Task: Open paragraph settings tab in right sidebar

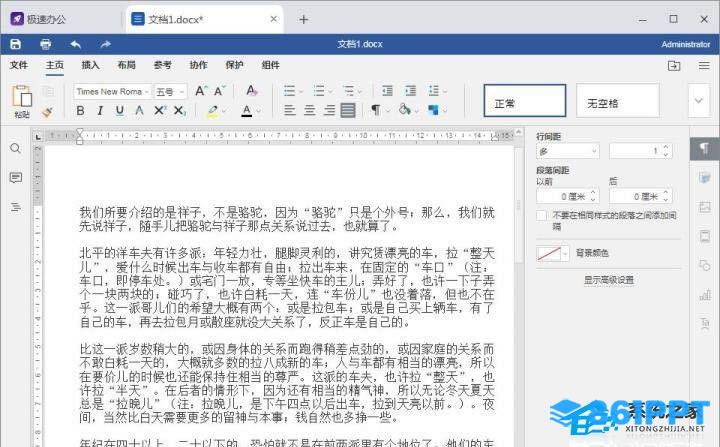Action: (x=704, y=148)
